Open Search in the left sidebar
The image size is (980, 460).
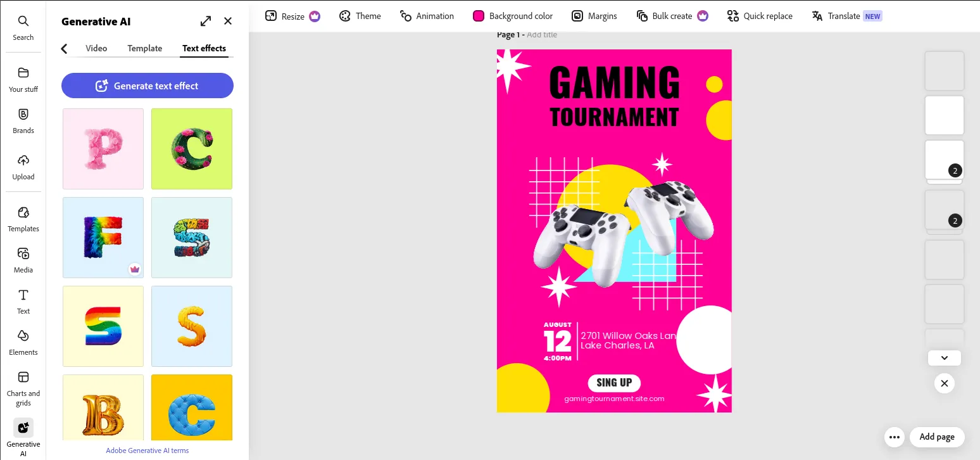pyautogui.click(x=23, y=28)
